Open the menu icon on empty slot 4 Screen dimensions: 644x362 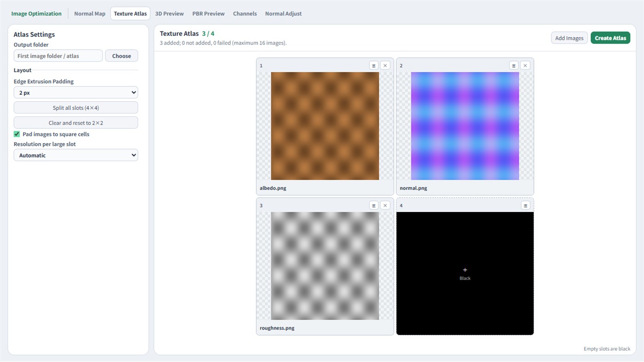click(x=525, y=205)
